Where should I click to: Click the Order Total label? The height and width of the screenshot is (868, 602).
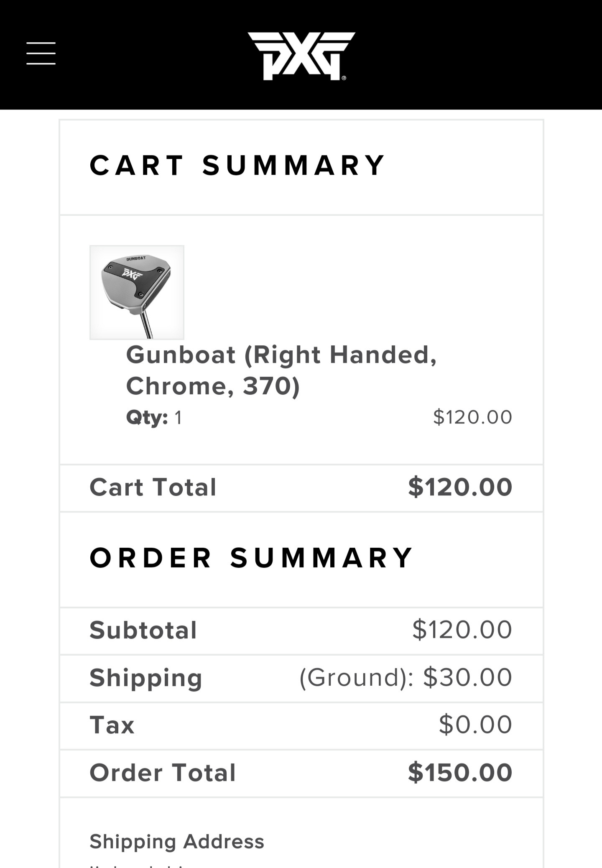(163, 773)
